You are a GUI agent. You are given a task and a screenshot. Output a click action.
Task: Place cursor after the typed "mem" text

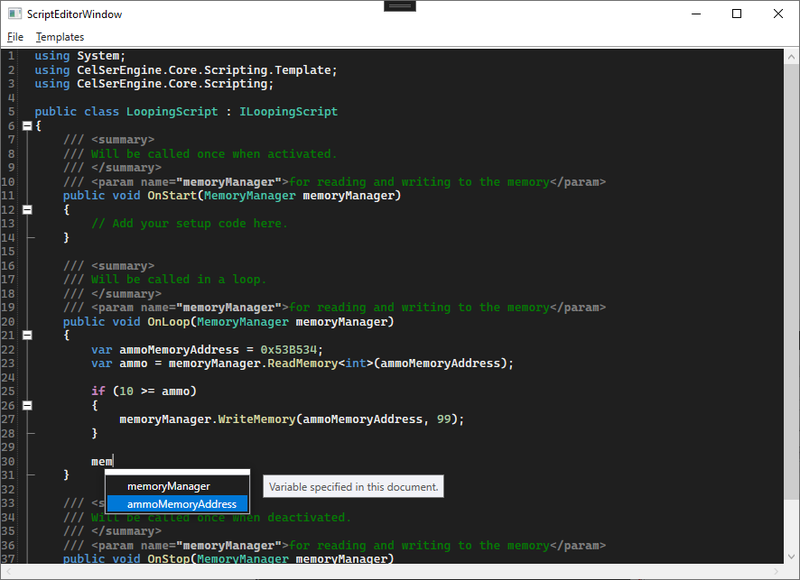113,461
